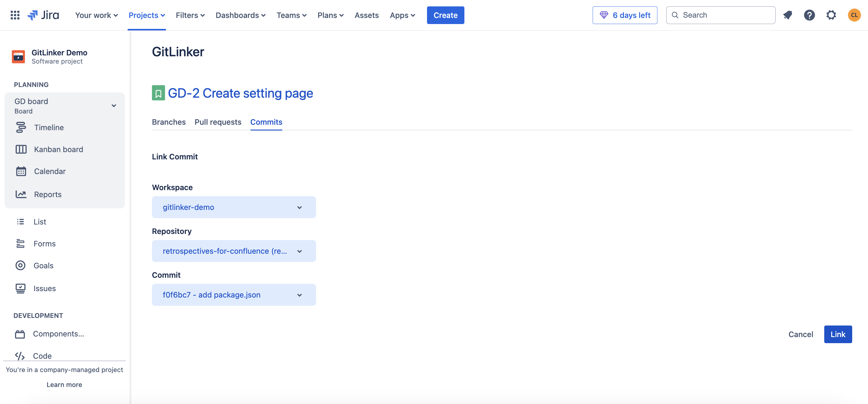The width and height of the screenshot is (868, 404).
Task: Switch to the Pull requests tab
Action: pos(218,122)
